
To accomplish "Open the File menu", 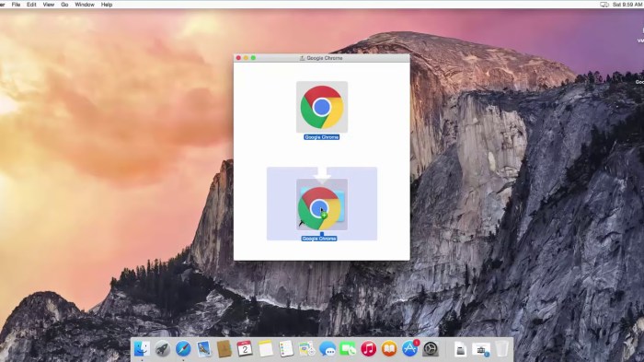I will coord(16,5).
